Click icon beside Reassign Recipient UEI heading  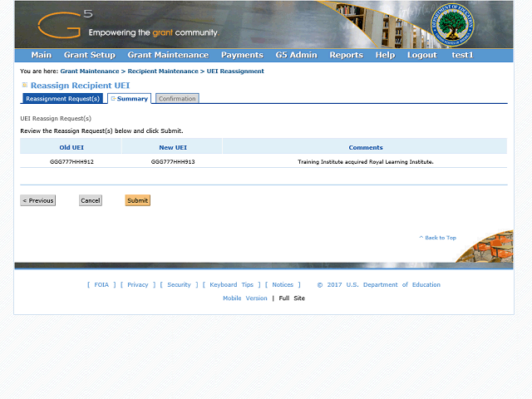pyautogui.click(x=24, y=85)
